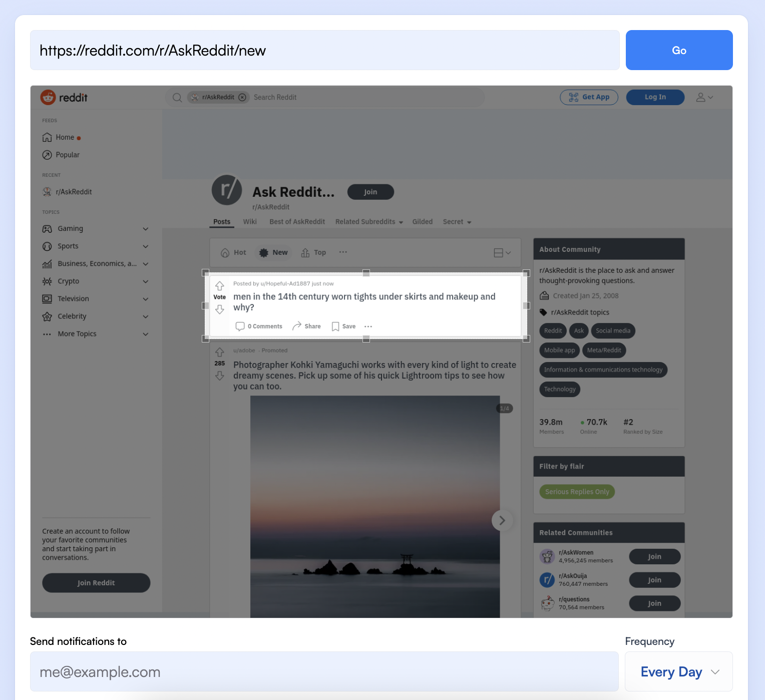
Task: Open the Adobe sunset photo
Action: (375, 507)
